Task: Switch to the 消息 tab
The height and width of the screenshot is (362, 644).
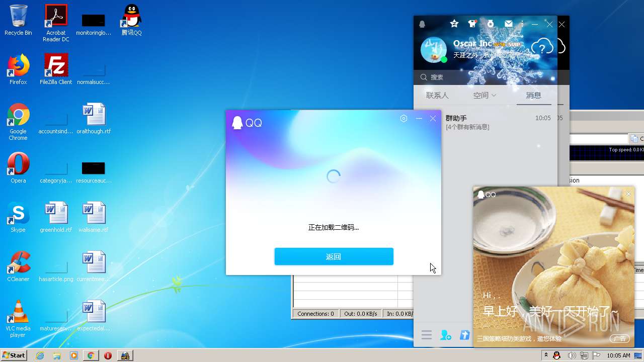Action: [x=533, y=95]
